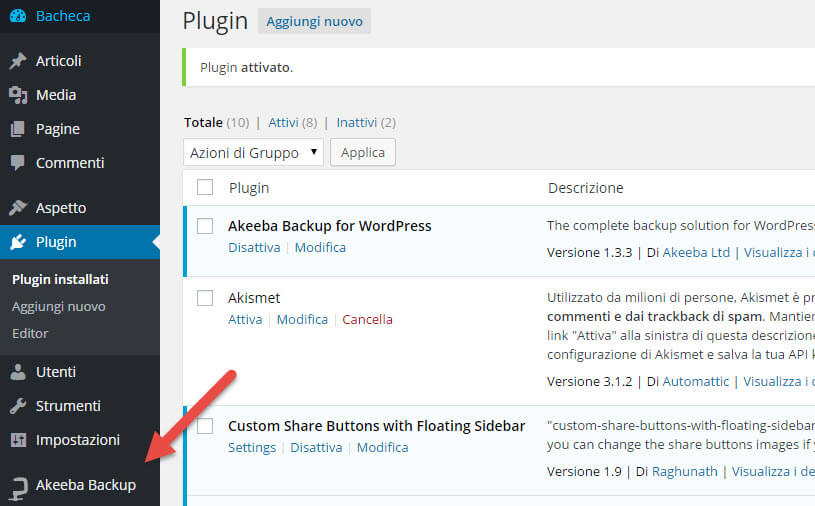Click the Aggiungi nuovo button beside Plugin title
The height and width of the screenshot is (506, 815).
click(x=314, y=21)
